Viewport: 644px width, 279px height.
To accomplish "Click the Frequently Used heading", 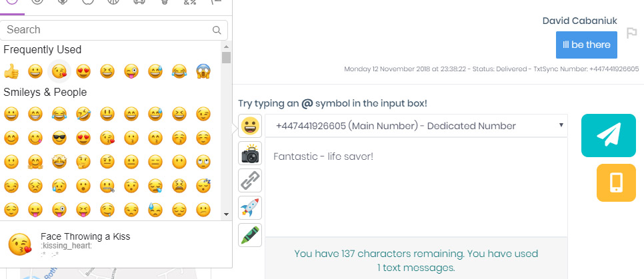I will 42,50.
